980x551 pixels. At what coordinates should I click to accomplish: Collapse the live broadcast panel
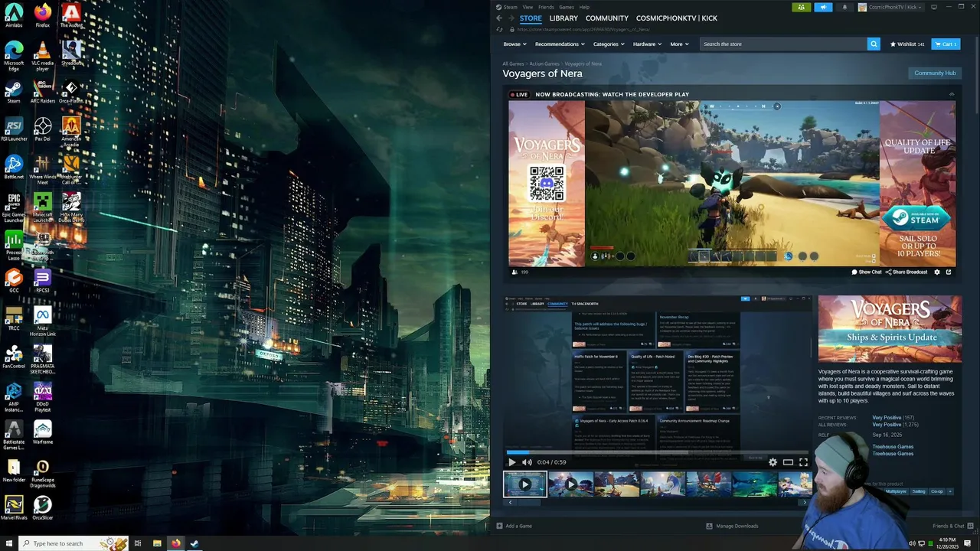952,94
